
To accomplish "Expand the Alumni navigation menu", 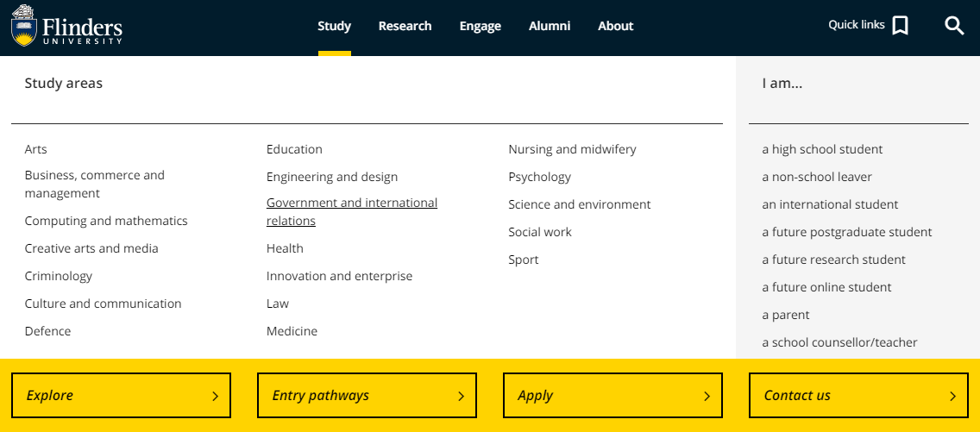I will click(x=550, y=26).
